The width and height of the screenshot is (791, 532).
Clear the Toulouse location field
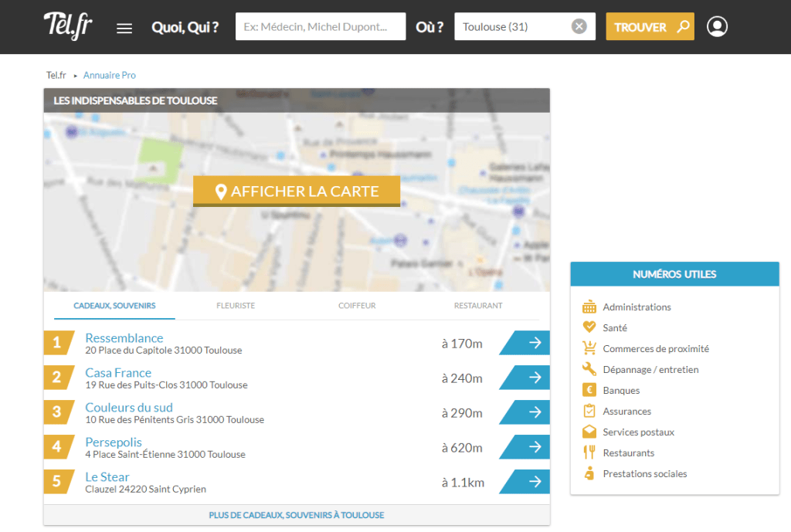point(579,27)
